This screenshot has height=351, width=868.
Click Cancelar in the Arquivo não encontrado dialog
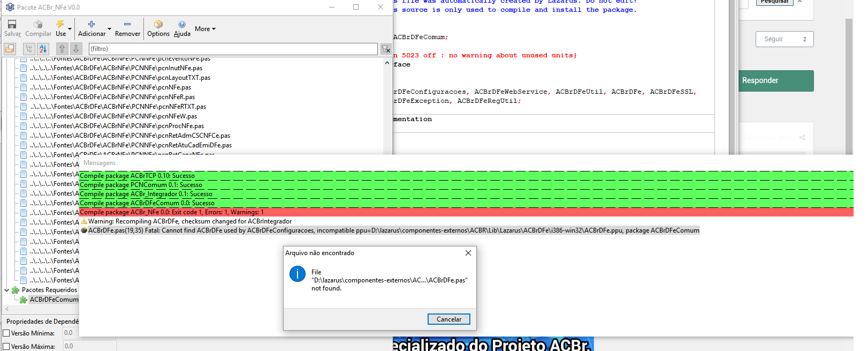click(449, 319)
